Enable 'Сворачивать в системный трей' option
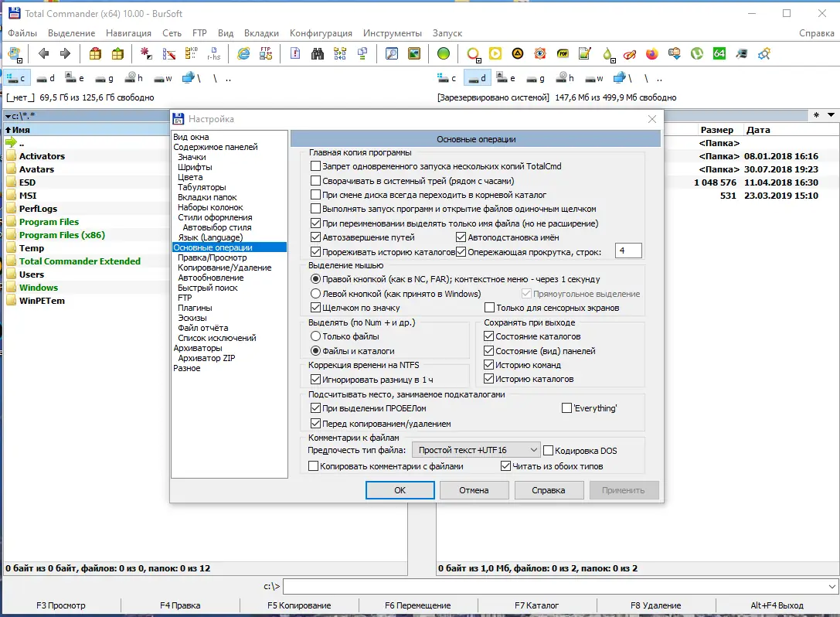 316,179
